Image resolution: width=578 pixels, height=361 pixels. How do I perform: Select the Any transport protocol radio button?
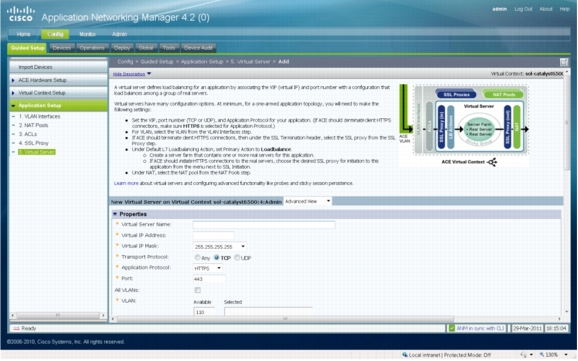pyautogui.click(x=198, y=257)
